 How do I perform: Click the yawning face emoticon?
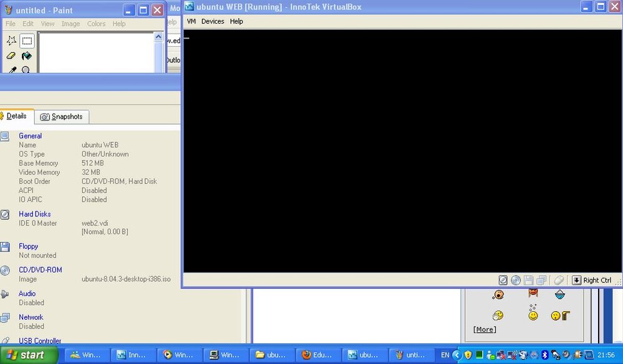pyautogui.click(x=498, y=294)
